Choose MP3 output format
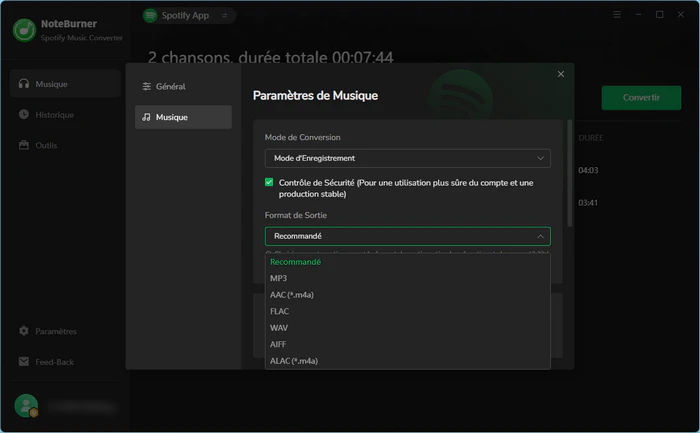Viewport: 700px width, 433px height. (x=408, y=279)
